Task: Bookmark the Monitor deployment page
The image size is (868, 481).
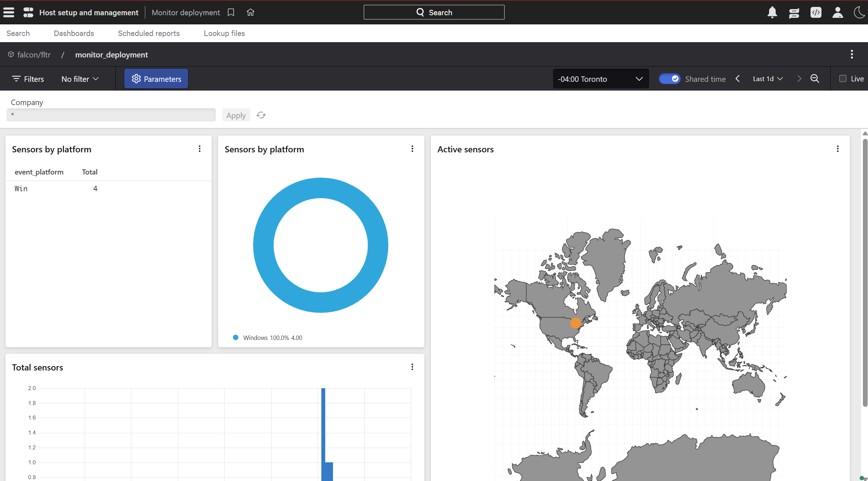Action: [x=231, y=12]
